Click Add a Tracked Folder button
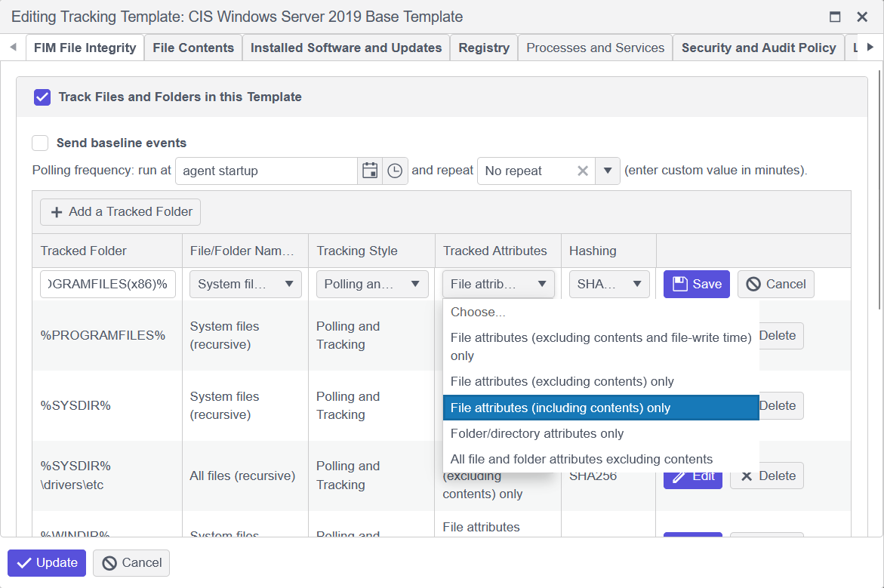The width and height of the screenshot is (884, 588). [x=120, y=212]
